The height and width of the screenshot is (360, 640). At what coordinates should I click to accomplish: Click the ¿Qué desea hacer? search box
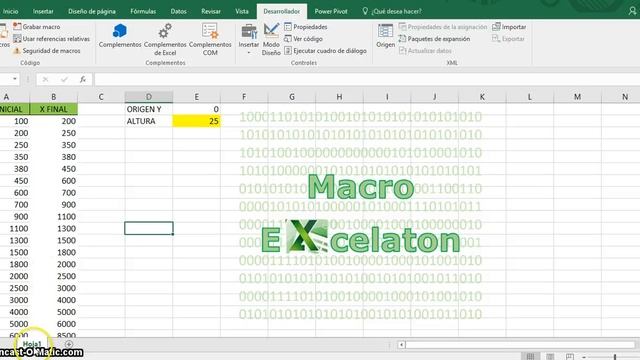392,11
